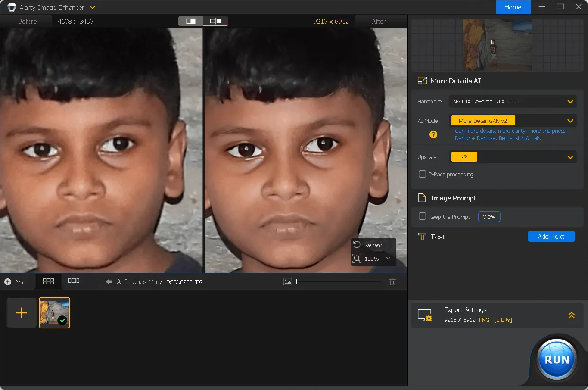Expand the AI Model dropdown
Viewport: 588px width, 390px height.
click(x=570, y=121)
